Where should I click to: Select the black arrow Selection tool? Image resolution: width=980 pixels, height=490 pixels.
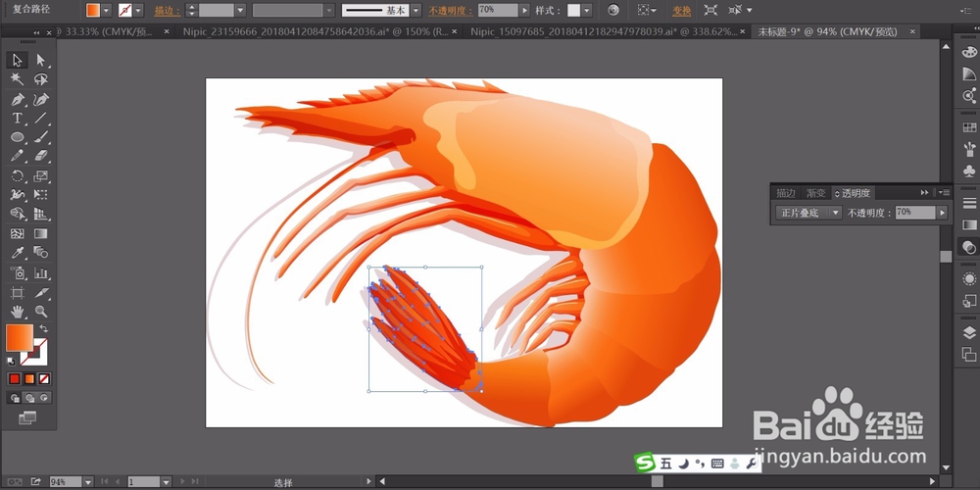click(x=17, y=60)
